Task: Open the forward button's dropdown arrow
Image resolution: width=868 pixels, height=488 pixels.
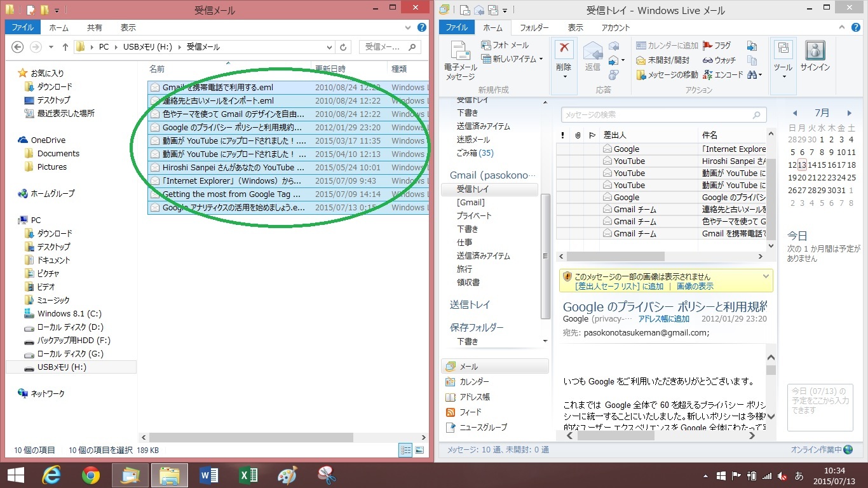Action: [622, 60]
